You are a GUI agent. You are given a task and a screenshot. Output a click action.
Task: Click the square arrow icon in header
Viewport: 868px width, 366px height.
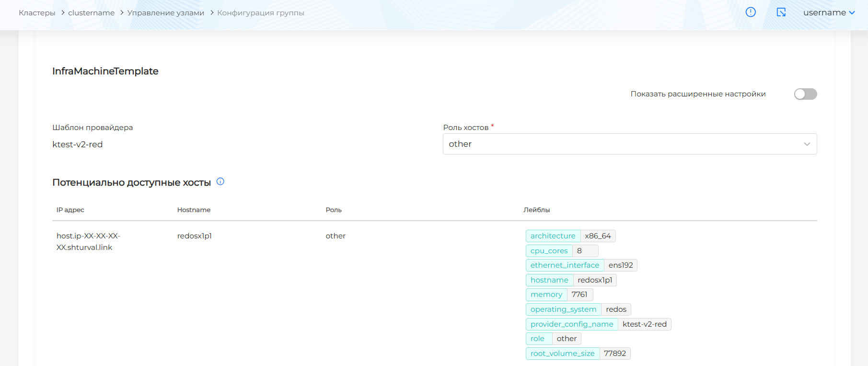point(781,12)
